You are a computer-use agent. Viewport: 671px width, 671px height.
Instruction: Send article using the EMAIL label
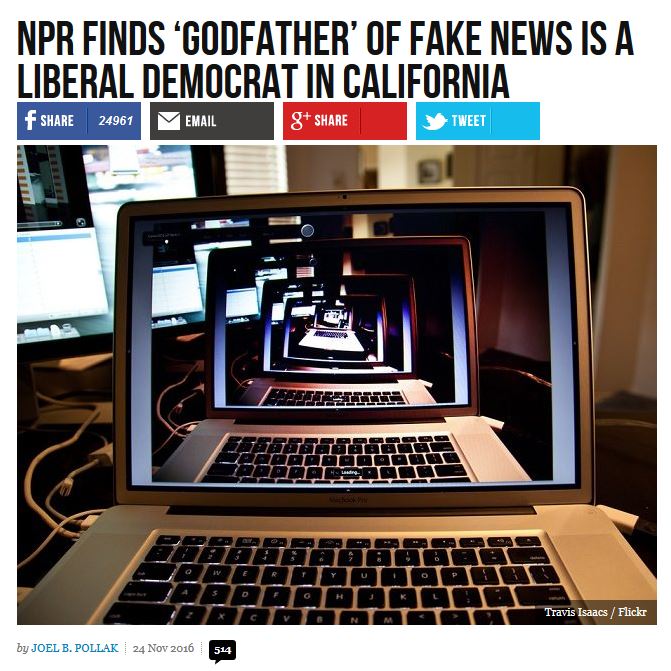click(x=201, y=121)
